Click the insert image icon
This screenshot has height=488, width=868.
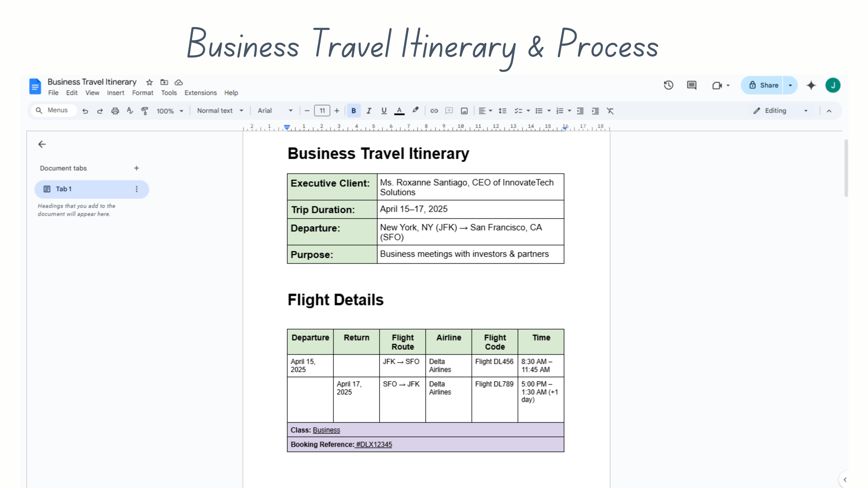tap(464, 111)
